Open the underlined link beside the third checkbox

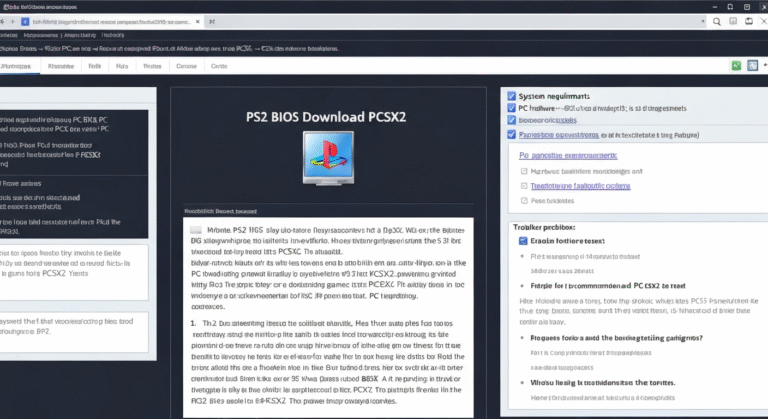(x=548, y=120)
